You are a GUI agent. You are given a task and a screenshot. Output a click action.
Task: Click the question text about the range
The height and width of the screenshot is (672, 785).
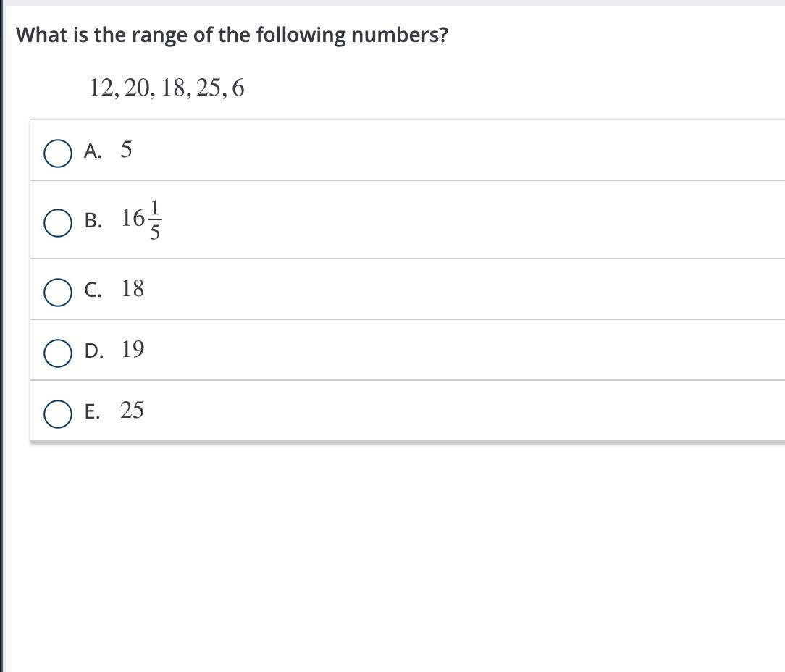click(232, 35)
